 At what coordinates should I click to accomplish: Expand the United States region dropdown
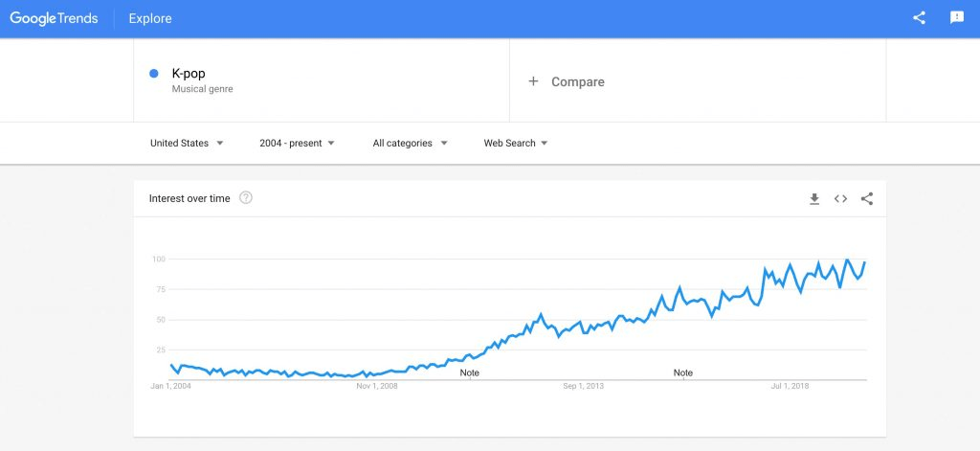tap(187, 144)
